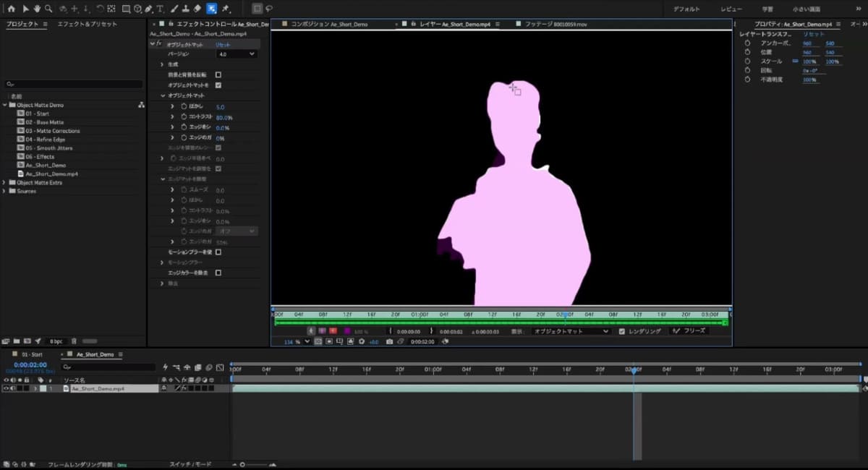
Task: Switch to コンポジション Ae_Short_Demo tab
Action: point(329,24)
